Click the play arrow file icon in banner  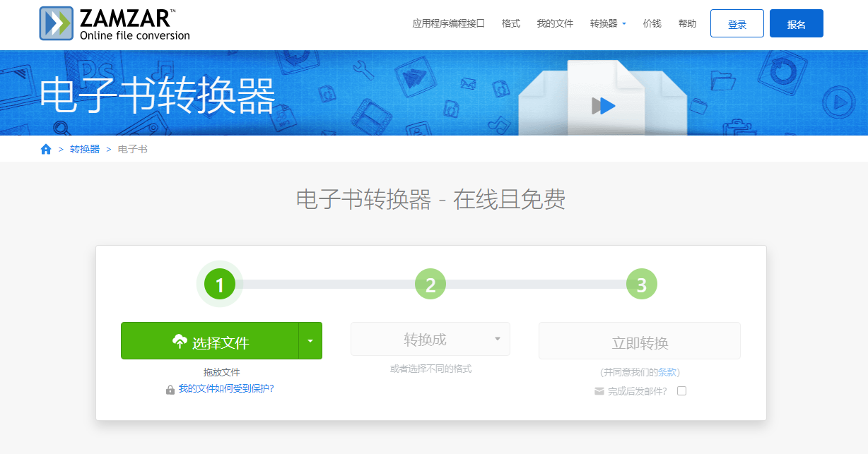tap(604, 106)
